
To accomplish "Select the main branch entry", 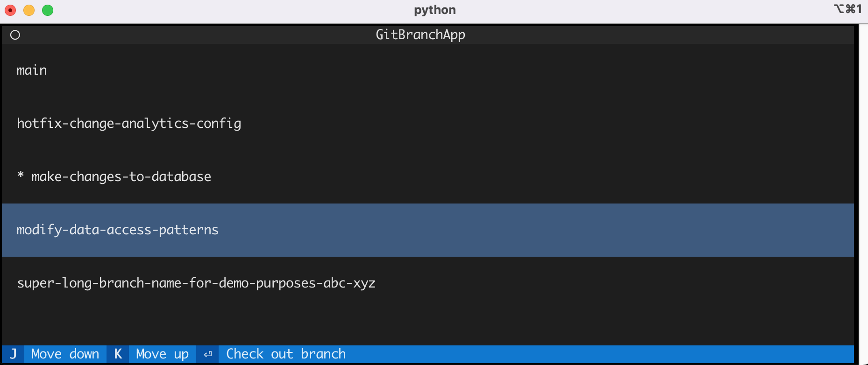I will point(31,70).
